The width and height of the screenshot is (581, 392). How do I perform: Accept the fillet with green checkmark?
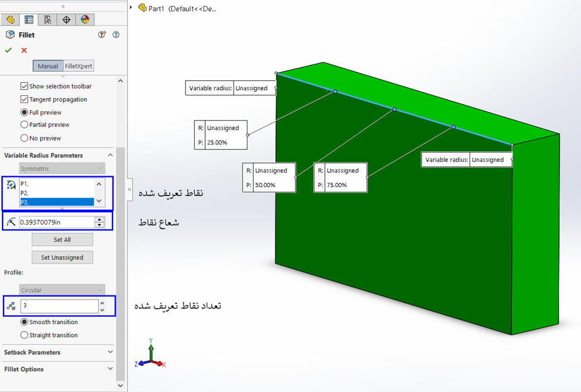[8, 50]
